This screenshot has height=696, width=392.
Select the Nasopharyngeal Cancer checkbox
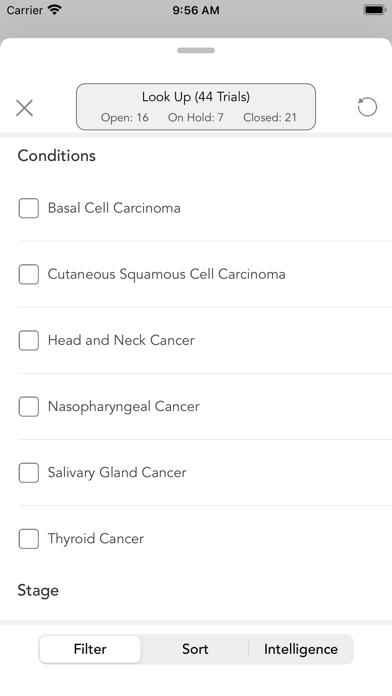pos(29,407)
